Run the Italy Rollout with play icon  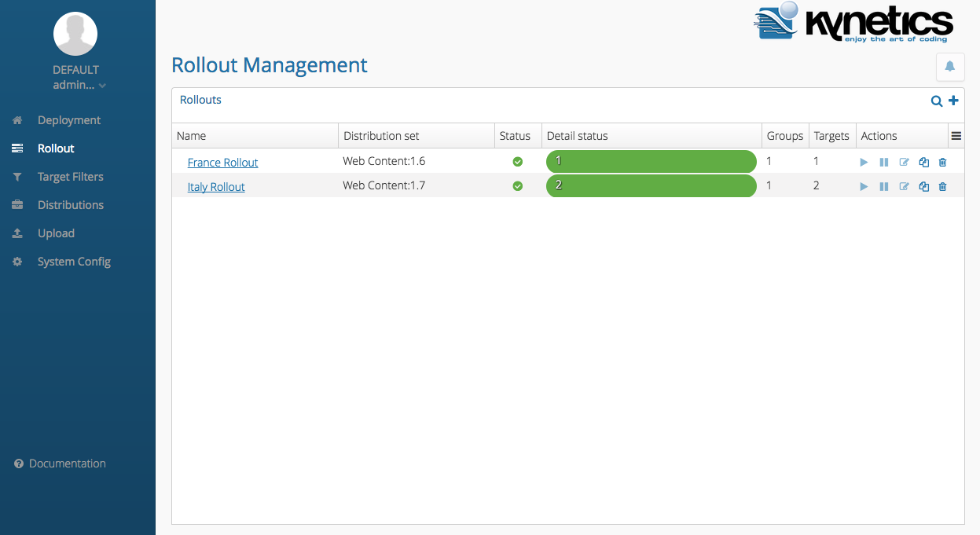(x=864, y=187)
